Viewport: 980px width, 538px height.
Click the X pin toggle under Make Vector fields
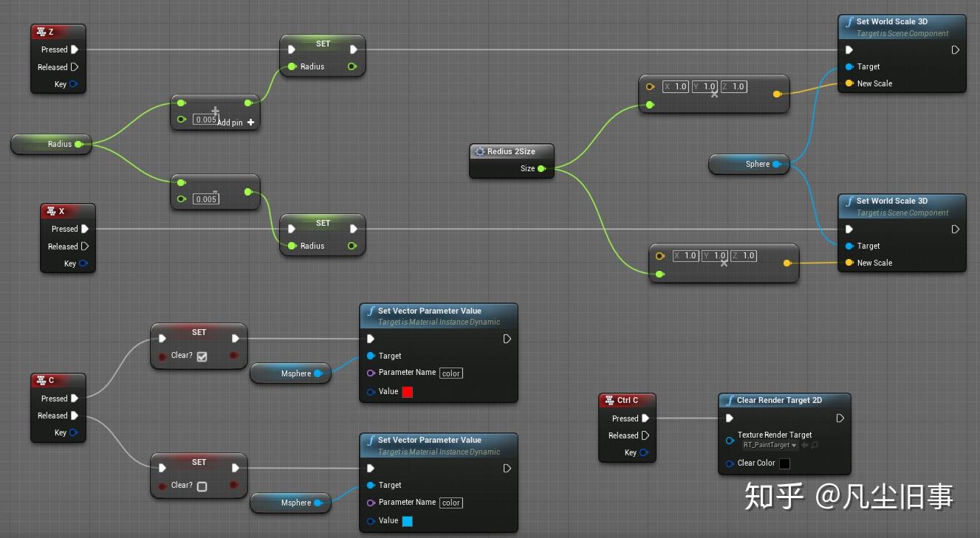[x=713, y=96]
